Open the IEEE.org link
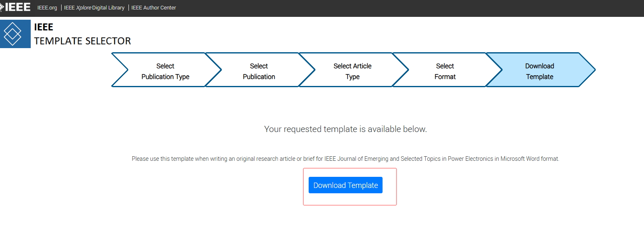Image resolution: width=644 pixels, height=227 pixels. 47,7
